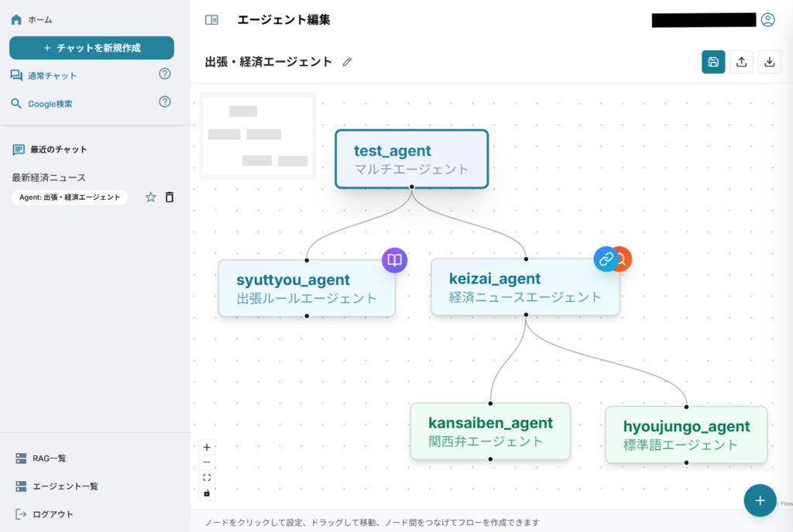Screen dimensions: 793x532
Task: Zoom out on the flow canvas
Action: point(207,462)
